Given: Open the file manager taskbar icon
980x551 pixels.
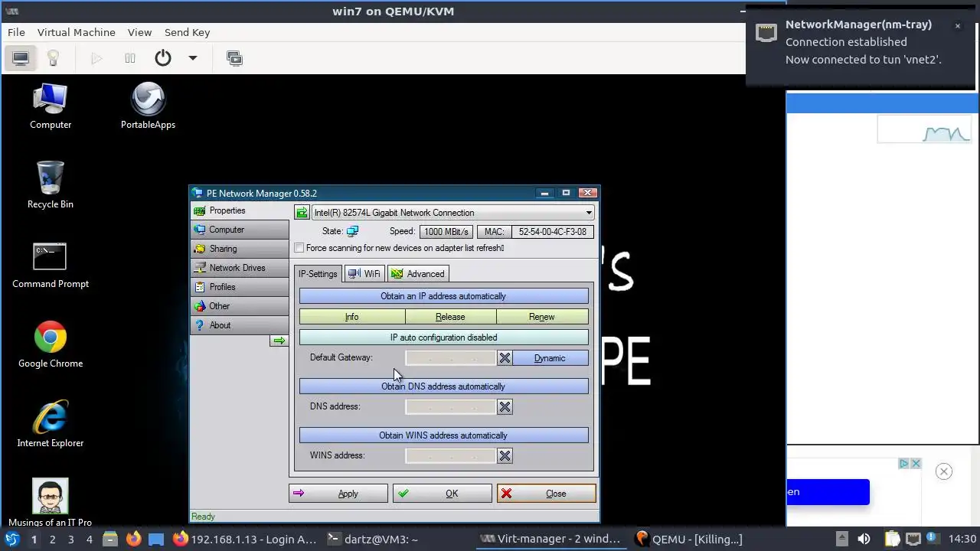Looking at the screenshot, I should (x=110, y=540).
